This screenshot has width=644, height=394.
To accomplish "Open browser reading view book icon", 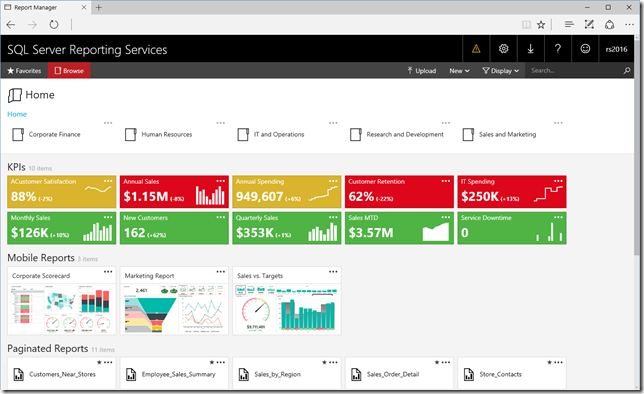I will pyautogui.click(x=526, y=25).
